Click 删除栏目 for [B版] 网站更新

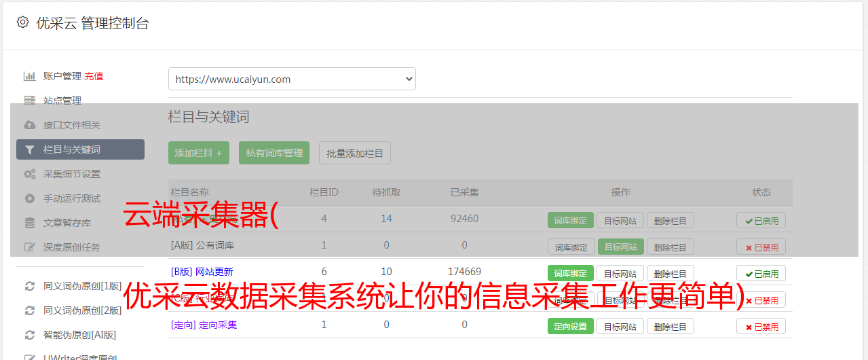coord(670,273)
